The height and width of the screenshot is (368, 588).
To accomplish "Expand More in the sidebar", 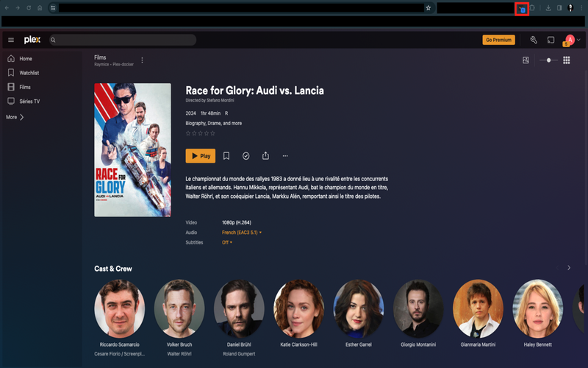I will (15, 117).
